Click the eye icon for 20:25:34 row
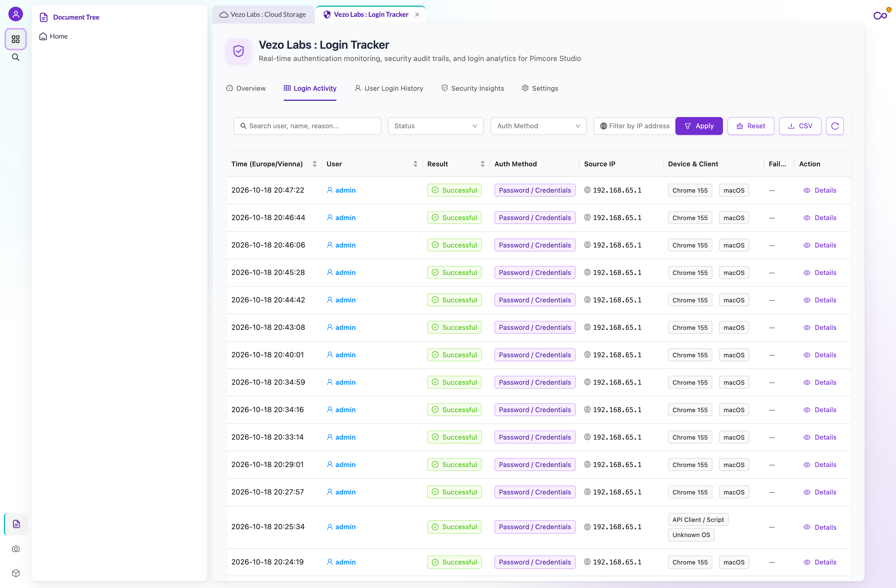896x588 pixels. 807,527
